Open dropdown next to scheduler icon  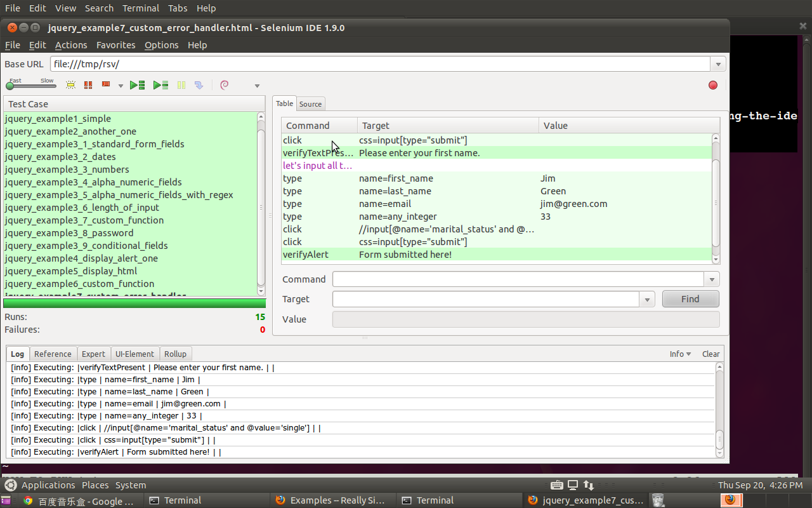[x=121, y=86]
